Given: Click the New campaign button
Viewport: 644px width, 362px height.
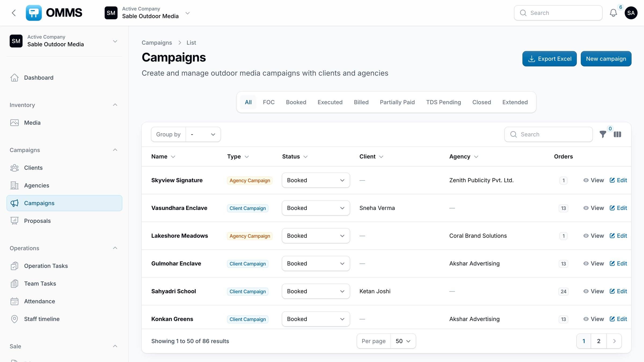Looking at the screenshot, I should point(606,59).
